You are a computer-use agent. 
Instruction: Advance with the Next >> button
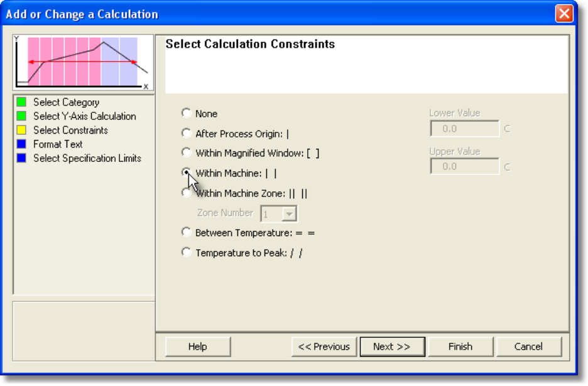pos(392,346)
